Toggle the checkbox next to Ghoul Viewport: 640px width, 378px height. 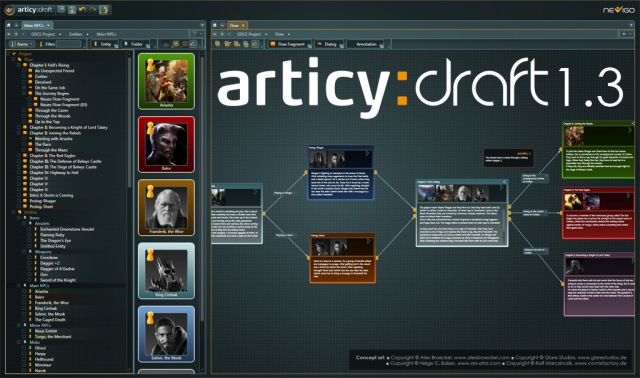point(24,348)
